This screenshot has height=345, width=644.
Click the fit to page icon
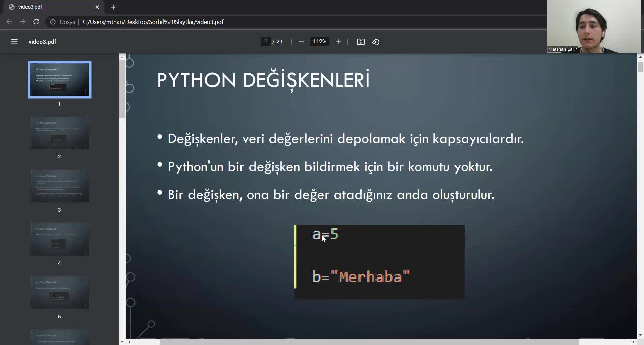pos(361,42)
